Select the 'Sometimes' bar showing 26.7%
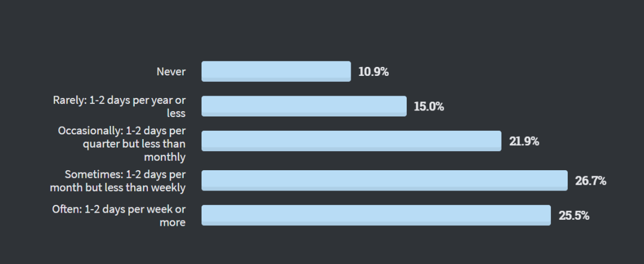 tap(385, 180)
